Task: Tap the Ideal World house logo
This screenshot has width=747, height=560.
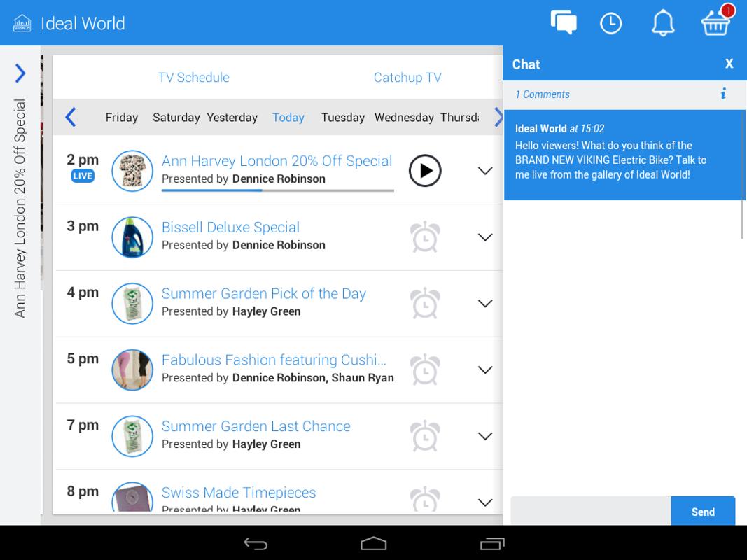Action: tap(22, 23)
